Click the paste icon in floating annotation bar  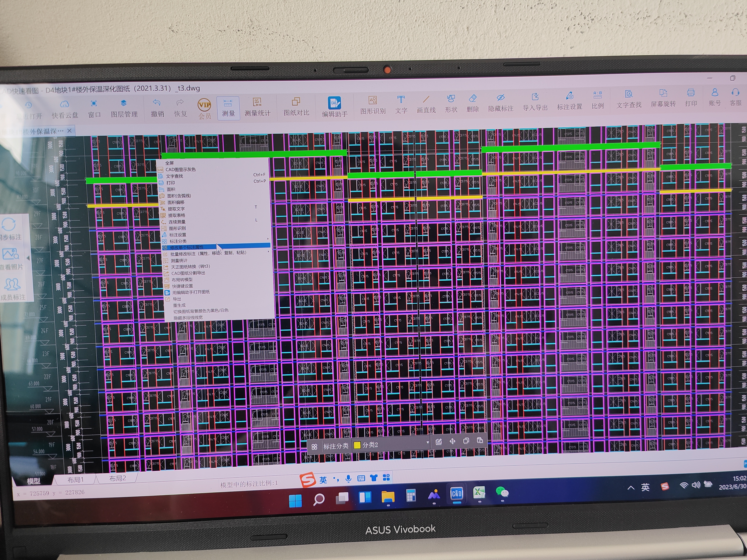[x=479, y=440]
